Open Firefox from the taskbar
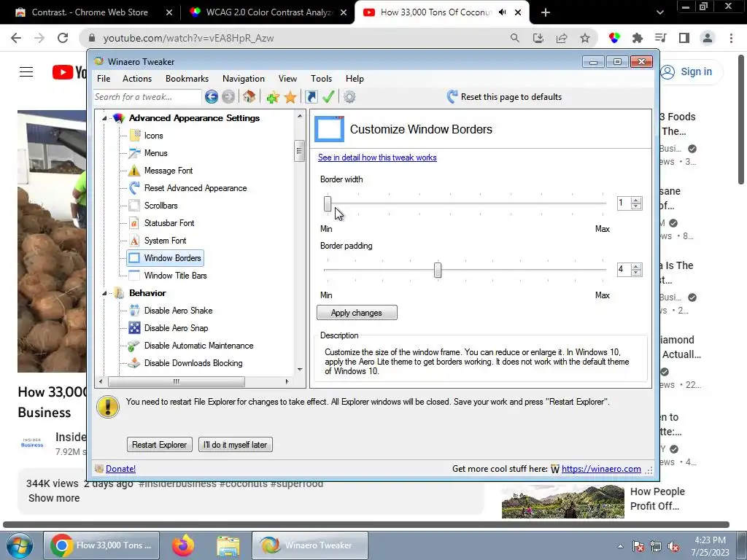Viewport: 747px width, 560px height. pos(183,545)
